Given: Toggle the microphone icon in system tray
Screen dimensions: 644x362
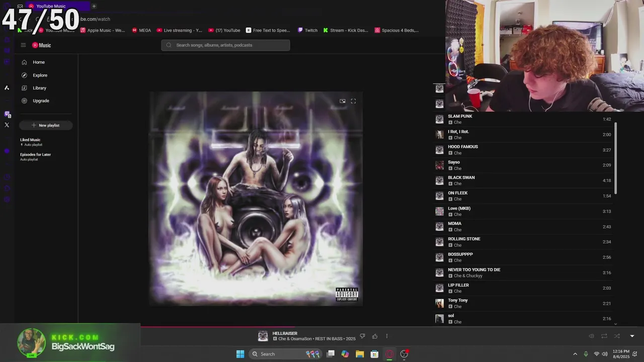Looking at the screenshot, I should [586, 354].
